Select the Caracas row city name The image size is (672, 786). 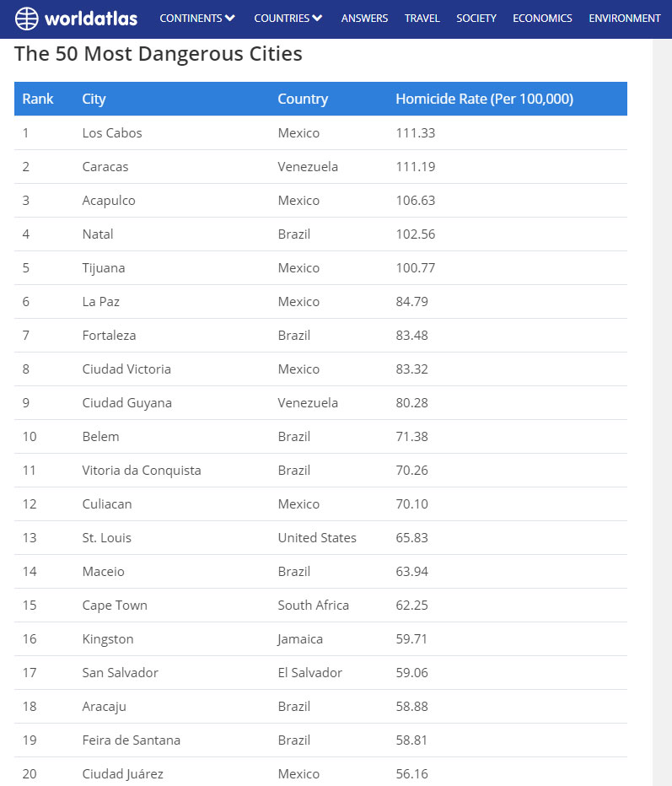(105, 167)
